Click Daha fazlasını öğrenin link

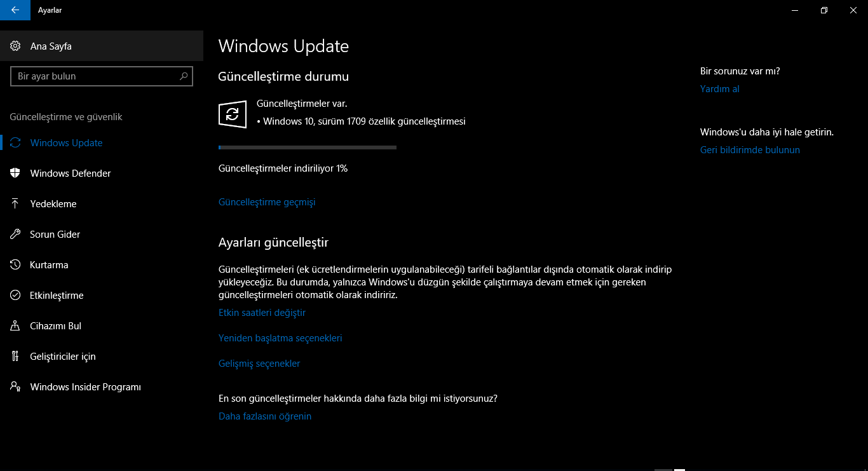pos(265,416)
